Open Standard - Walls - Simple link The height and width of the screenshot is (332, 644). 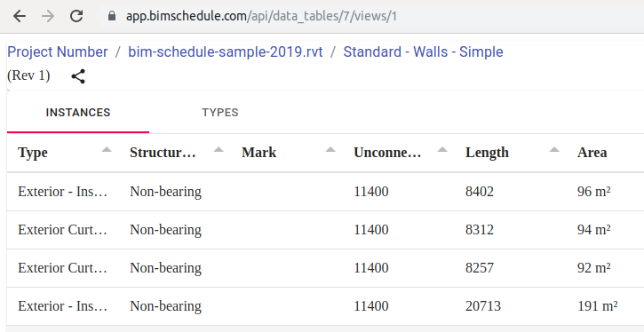(x=423, y=52)
